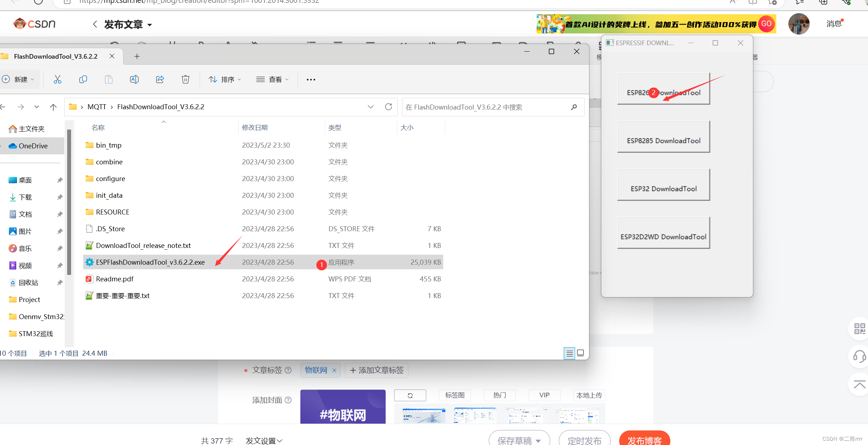This screenshot has width=868, height=445.
Task: Open the 查看 view dropdown
Action: [273, 79]
